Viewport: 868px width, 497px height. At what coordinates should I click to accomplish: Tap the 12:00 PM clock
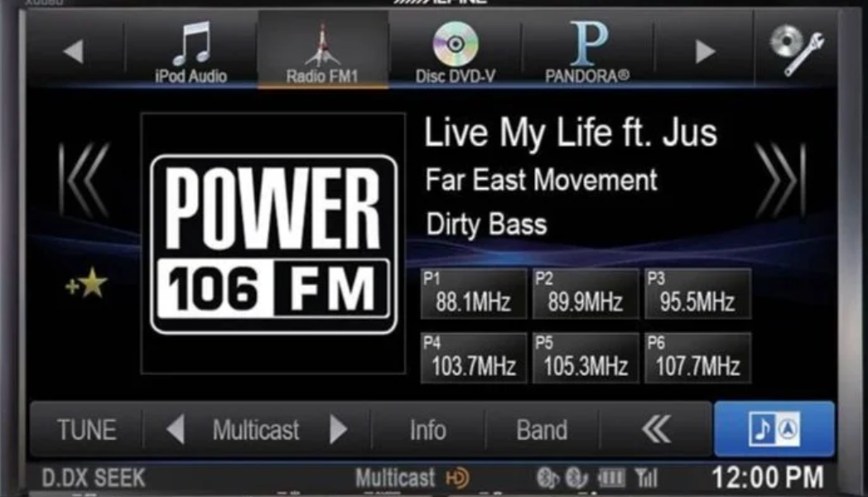(768, 478)
